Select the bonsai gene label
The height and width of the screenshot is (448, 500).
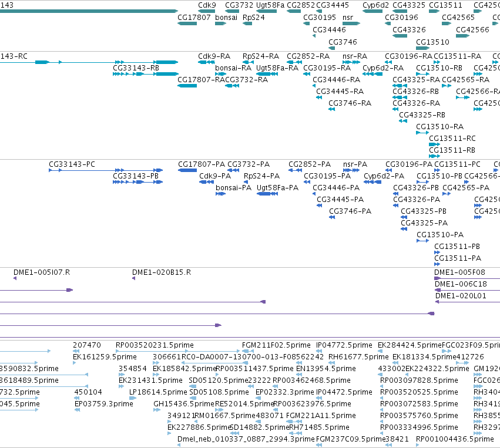[226, 18]
